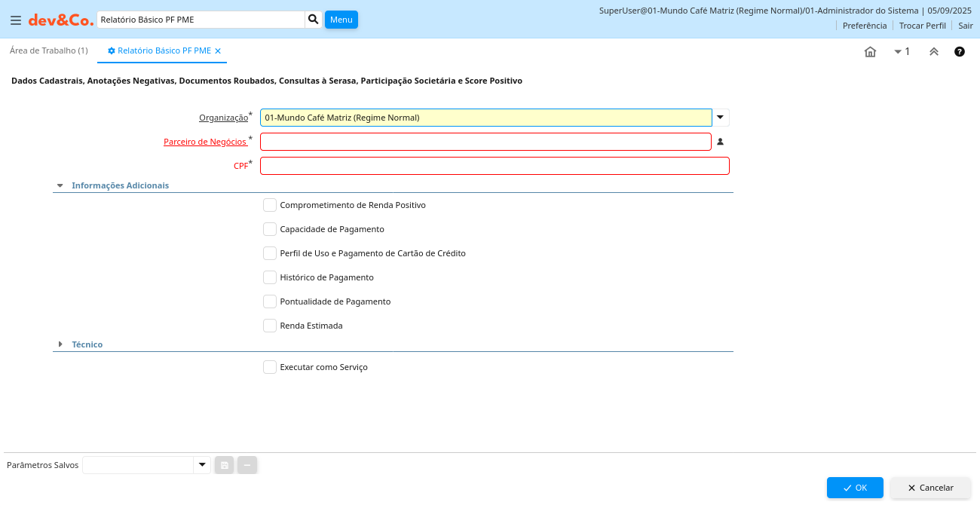Click the save parameters disk icon
The height and width of the screenshot is (508, 980).
pos(224,465)
